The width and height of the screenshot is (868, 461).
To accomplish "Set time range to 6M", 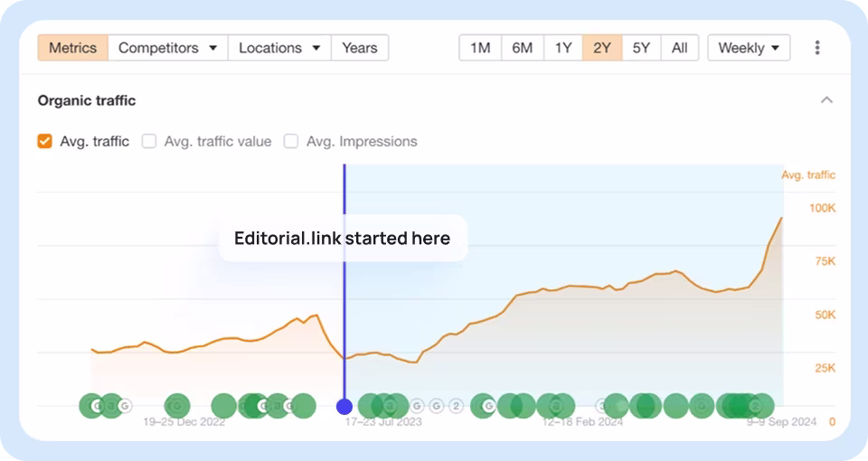I will (x=522, y=48).
